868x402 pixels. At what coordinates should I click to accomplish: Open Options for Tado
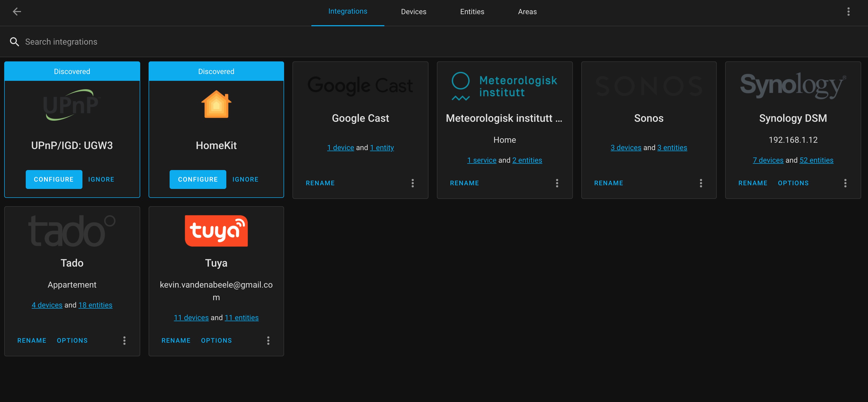coord(72,341)
